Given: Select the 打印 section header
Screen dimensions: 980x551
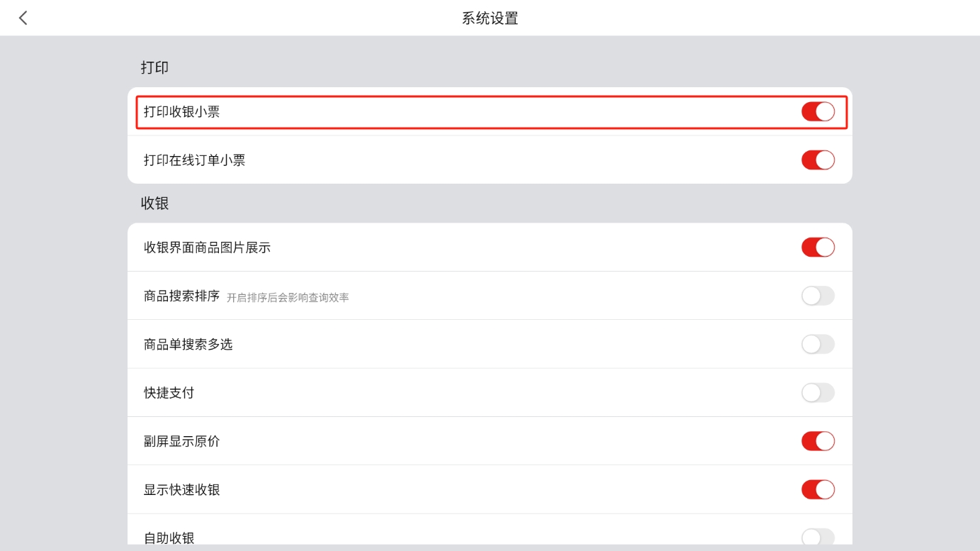Looking at the screenshot, I should 154,67.
